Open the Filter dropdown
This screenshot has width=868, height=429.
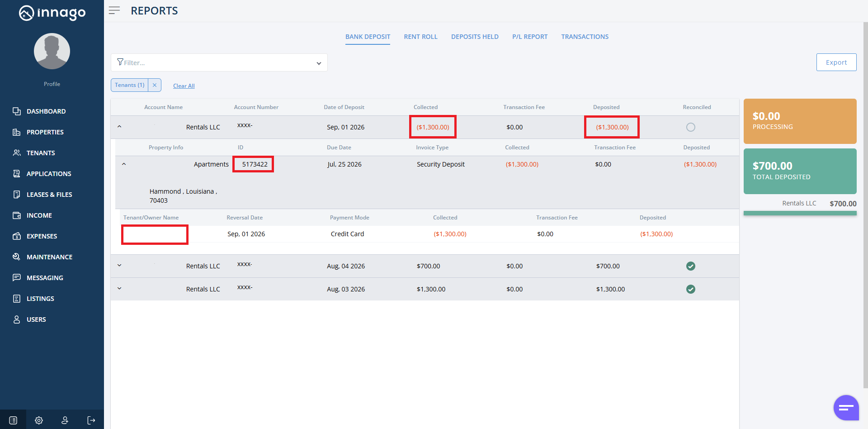[219, 62]
